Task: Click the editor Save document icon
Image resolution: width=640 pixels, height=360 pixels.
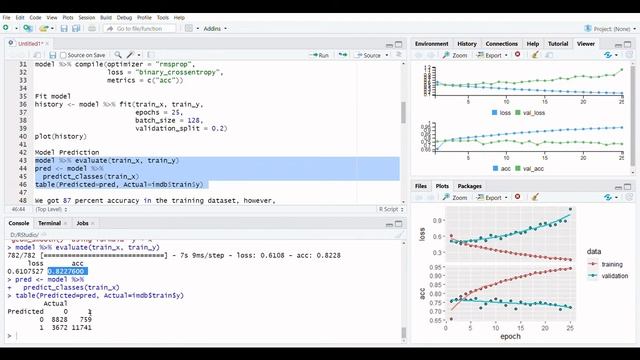Action: [52, 55]
